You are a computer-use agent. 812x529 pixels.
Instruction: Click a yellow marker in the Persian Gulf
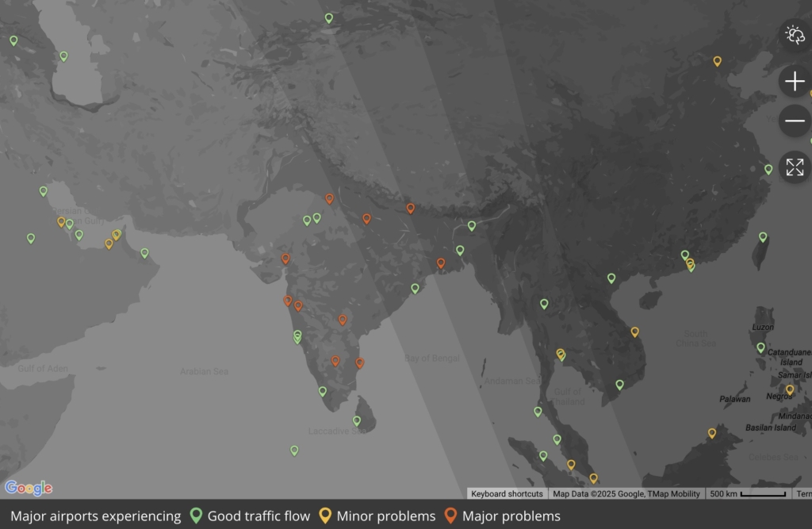(60, 221)
